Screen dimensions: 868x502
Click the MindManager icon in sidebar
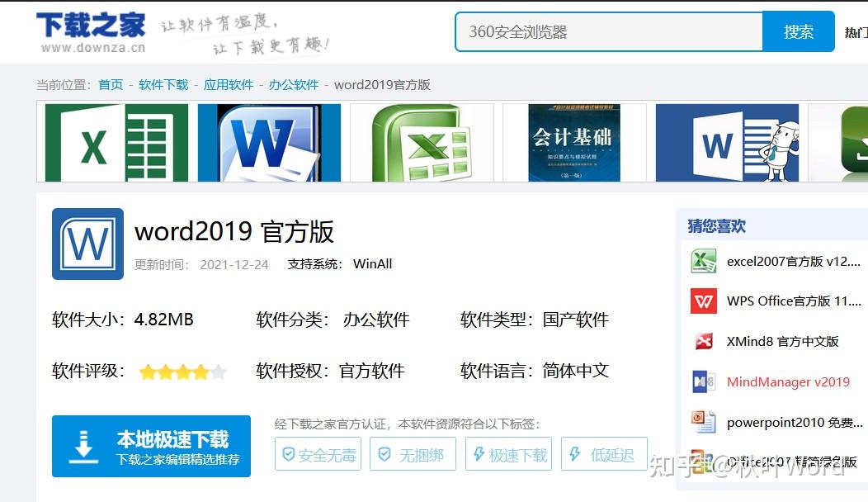tap(704, 381)
